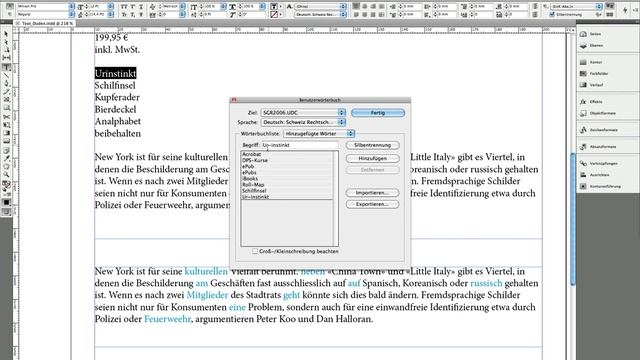
Task: Open the Verlauf panel
Action: 596,85
